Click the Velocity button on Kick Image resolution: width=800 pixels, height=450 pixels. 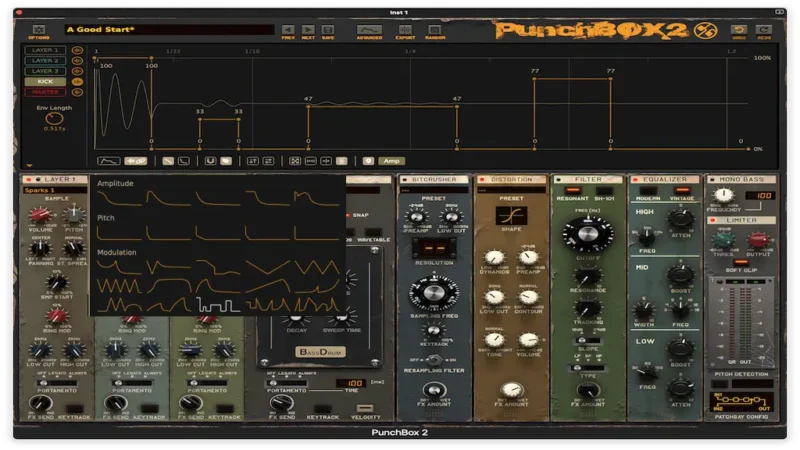tap(365, 408)
